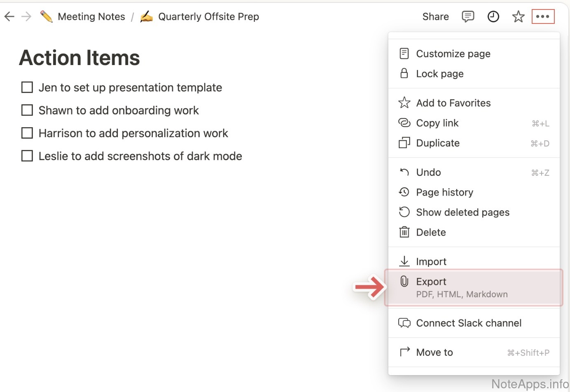The width and height of the screenshot is (570, 392).
Task: Click the writing hand icon before Quarterly Offsite Prep
Action: (x=146, y=16)
